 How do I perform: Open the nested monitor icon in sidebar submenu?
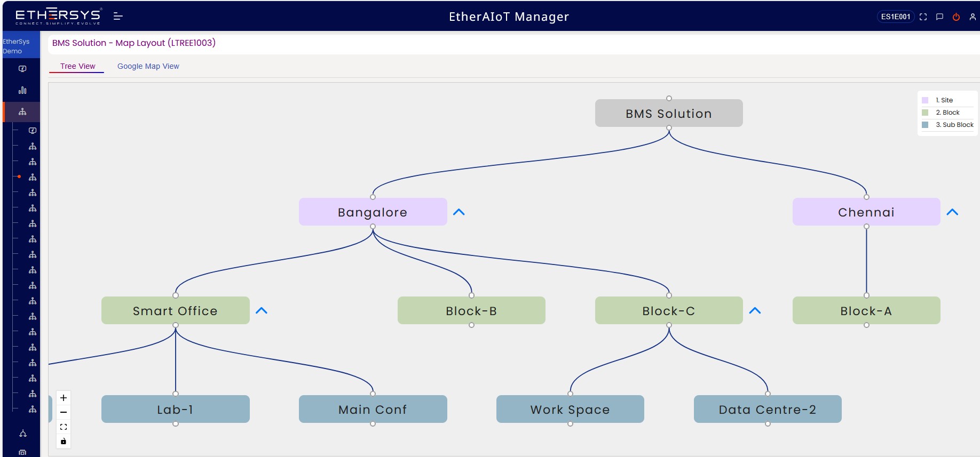(x=33, y=131)
